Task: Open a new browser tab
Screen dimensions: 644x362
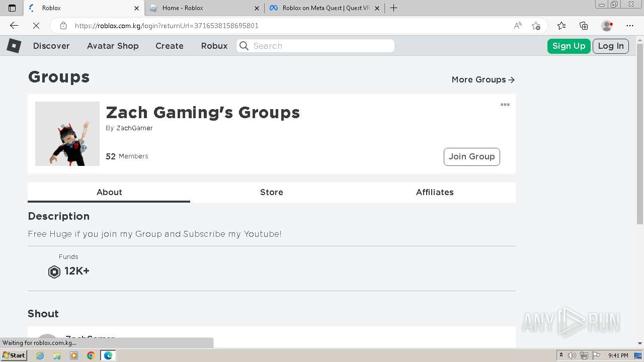Action: [x=394, y=8]
